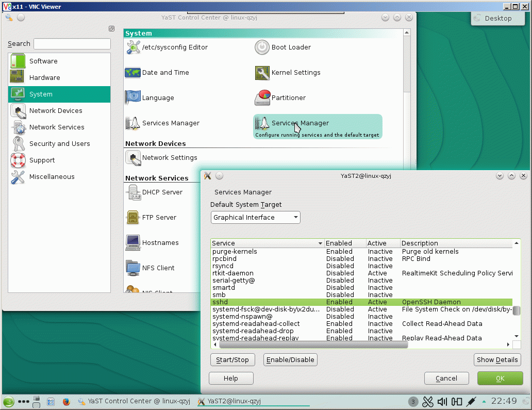Click the detach panel icon above search
Viewport: 532px width, 410px height.
[x=112, y=28]
